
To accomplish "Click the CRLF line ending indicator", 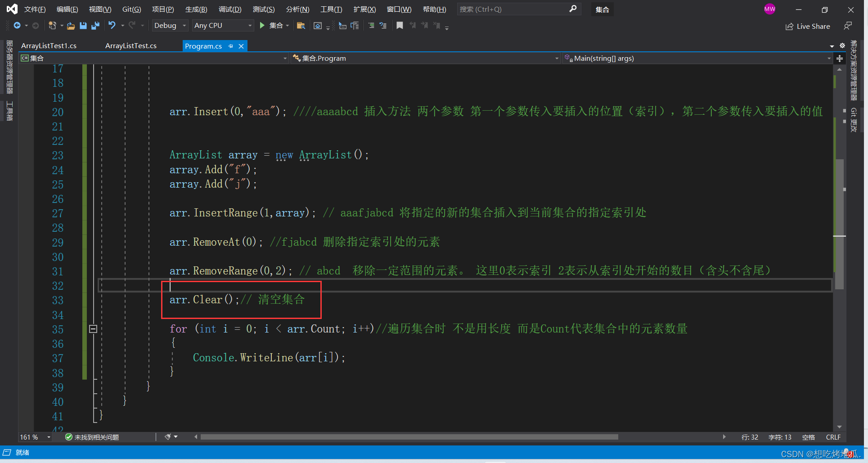I will 833,437.
